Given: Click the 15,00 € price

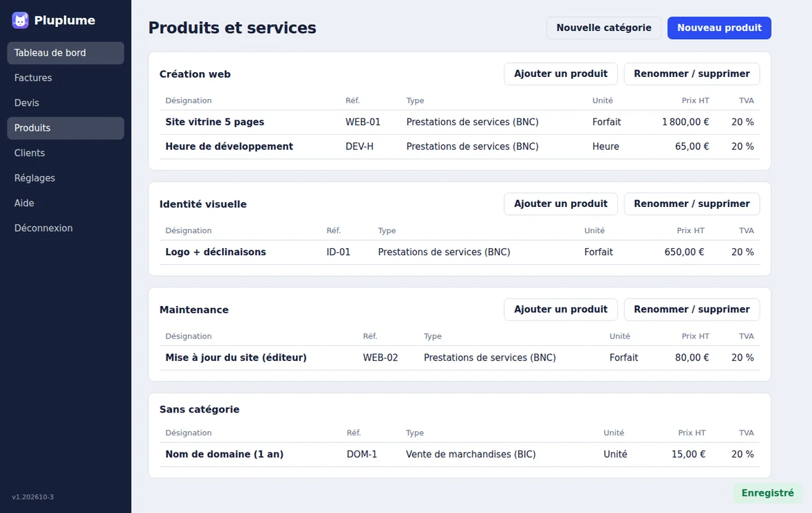Looking at the screenshot, I should pyautogui.click(x=689, y=455).
